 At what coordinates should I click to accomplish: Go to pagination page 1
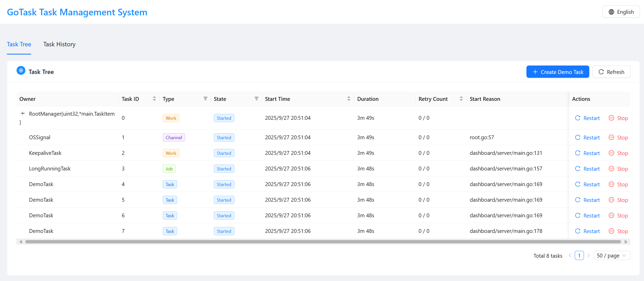coord(579,255)
